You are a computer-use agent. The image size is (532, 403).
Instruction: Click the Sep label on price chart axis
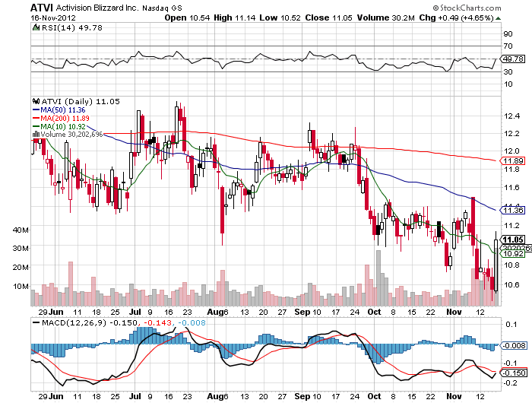click(x=302, y=312)
